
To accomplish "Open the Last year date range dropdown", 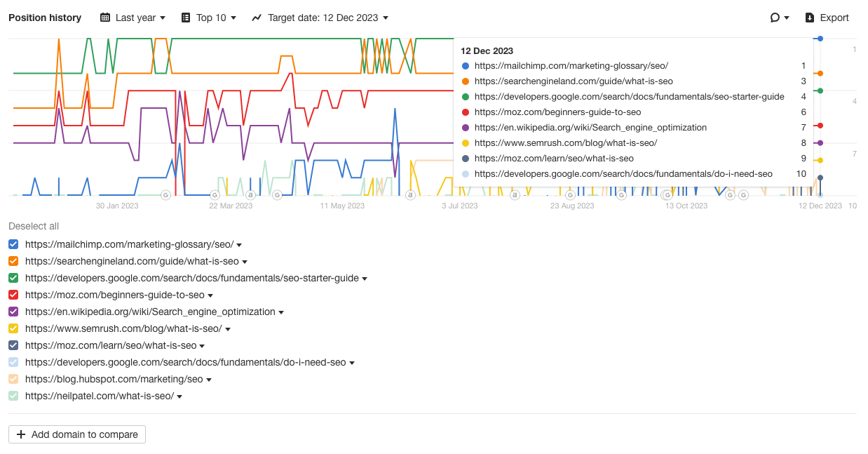I will (133, 18).
